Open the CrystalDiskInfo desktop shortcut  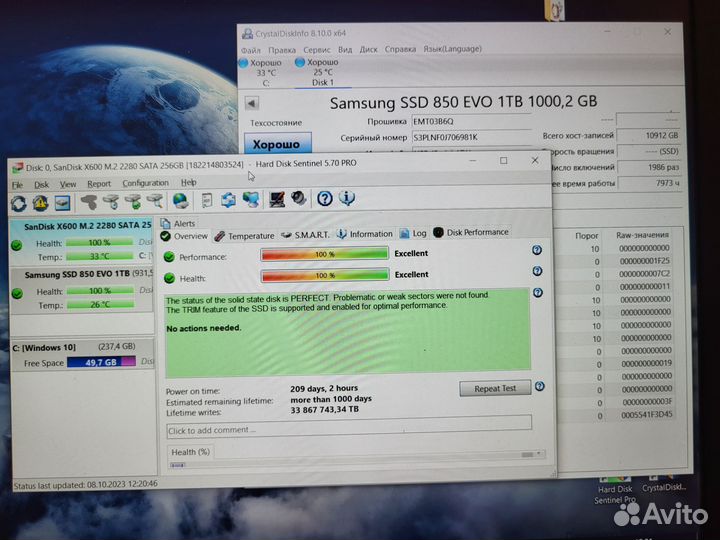664,484
